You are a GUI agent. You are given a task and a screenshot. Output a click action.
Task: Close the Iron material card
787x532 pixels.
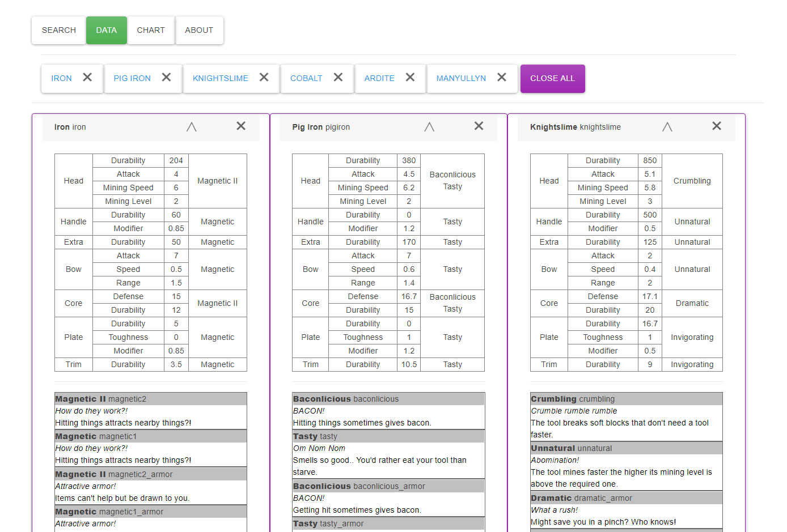pos(241,126)
